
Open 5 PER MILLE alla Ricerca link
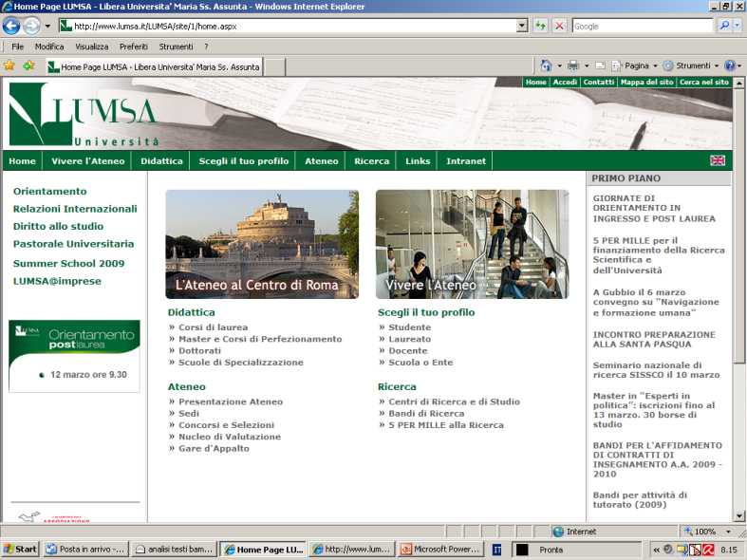446,425
